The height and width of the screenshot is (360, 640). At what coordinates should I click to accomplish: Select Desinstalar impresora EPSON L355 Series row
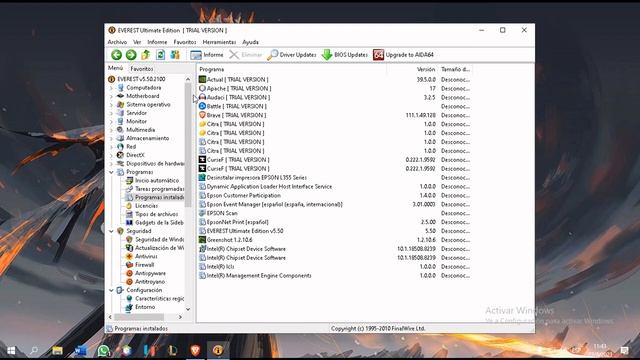pyautogui.click(x=335, y=178)
